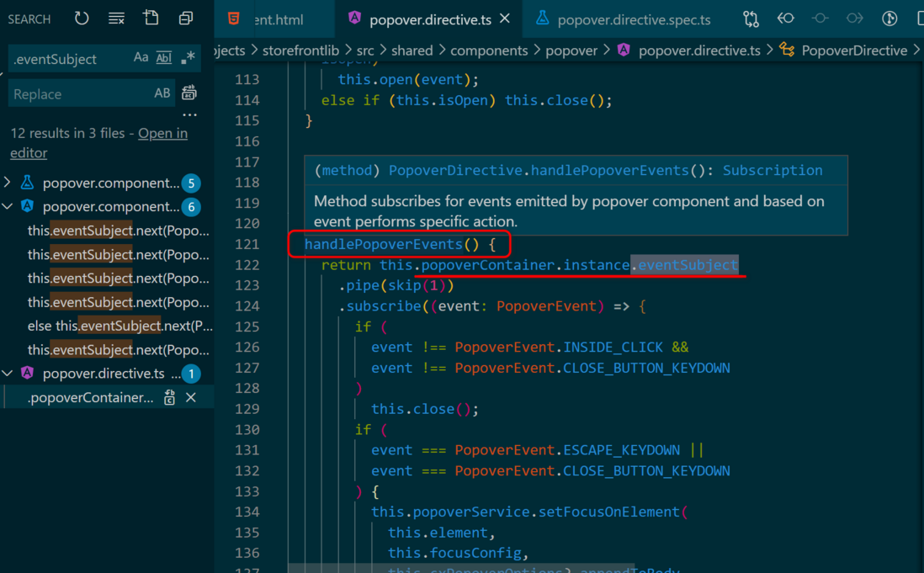Open new search editor icon

151,19
